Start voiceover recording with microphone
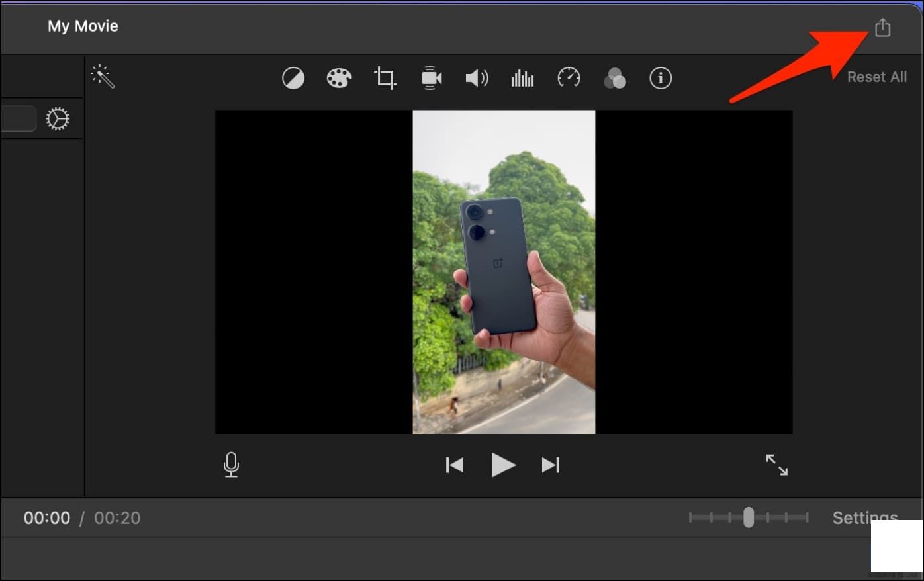 (231, 465)
